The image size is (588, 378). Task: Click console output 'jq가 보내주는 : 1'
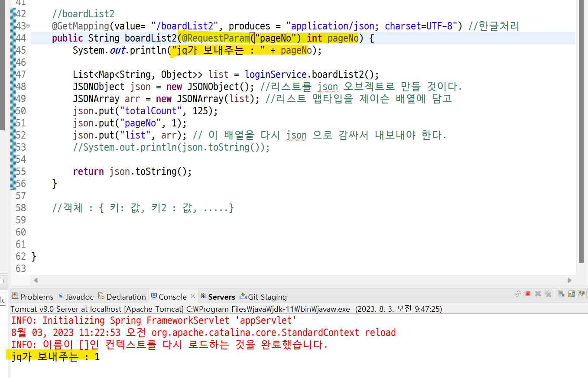click(55, 357)
